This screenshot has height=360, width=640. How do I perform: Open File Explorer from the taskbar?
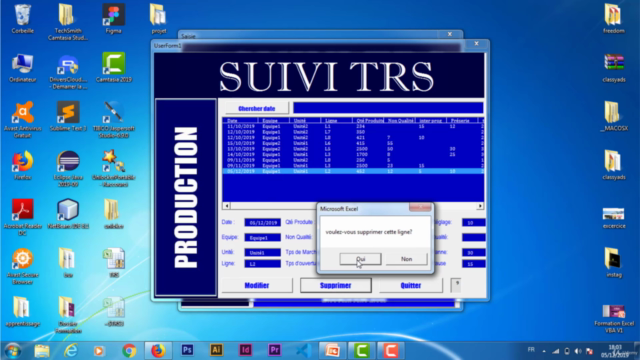pyautogui.click(x=42, y=351)
